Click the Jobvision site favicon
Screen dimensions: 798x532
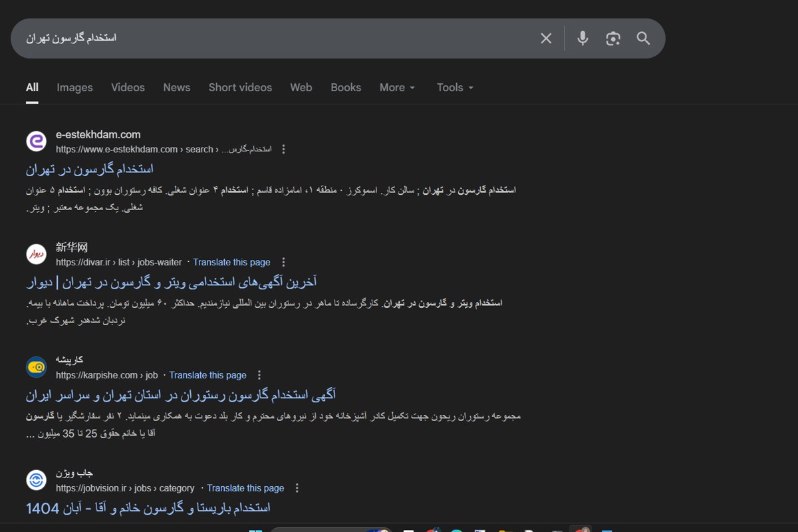click(36, 479)
